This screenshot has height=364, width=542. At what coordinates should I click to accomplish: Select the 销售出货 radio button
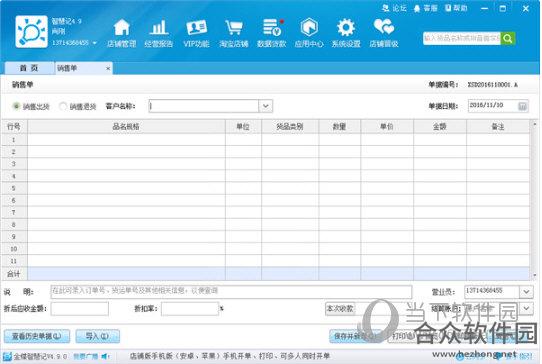[16, 106]
